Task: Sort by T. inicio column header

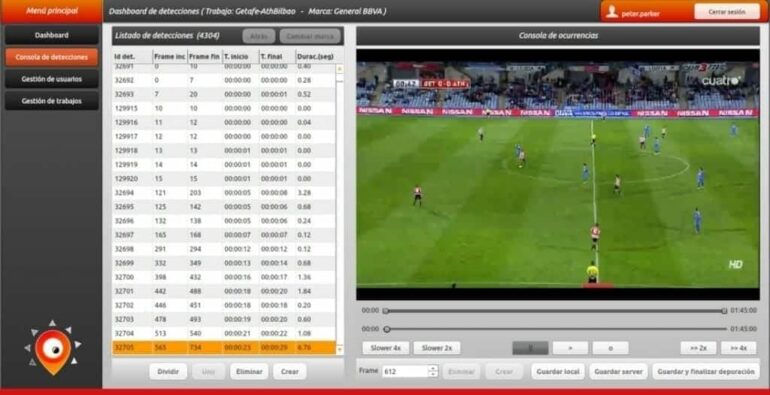Action: tap(241, 56)
